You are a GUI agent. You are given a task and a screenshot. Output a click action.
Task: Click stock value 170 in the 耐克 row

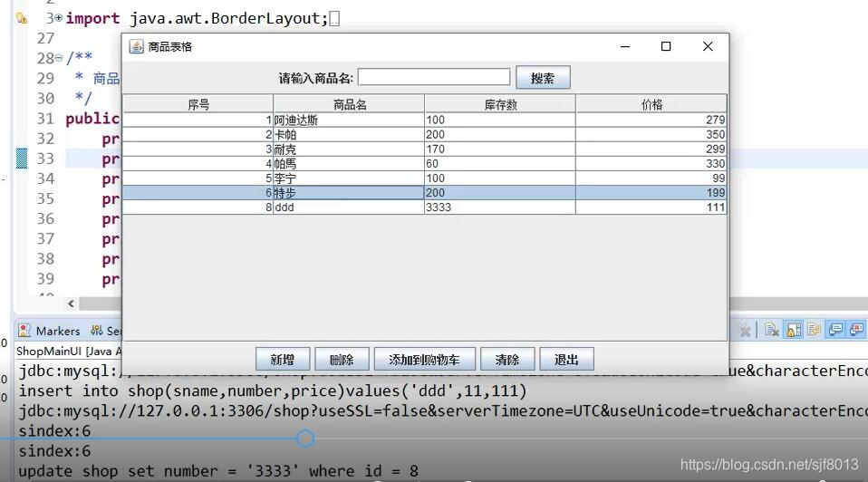click(x=500, y=149)
